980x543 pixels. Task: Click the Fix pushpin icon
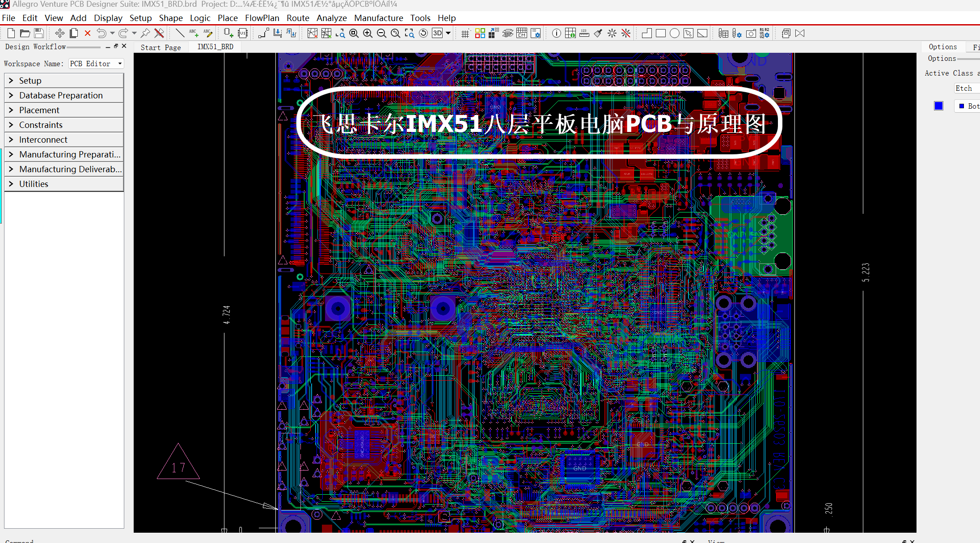[145, 33]
